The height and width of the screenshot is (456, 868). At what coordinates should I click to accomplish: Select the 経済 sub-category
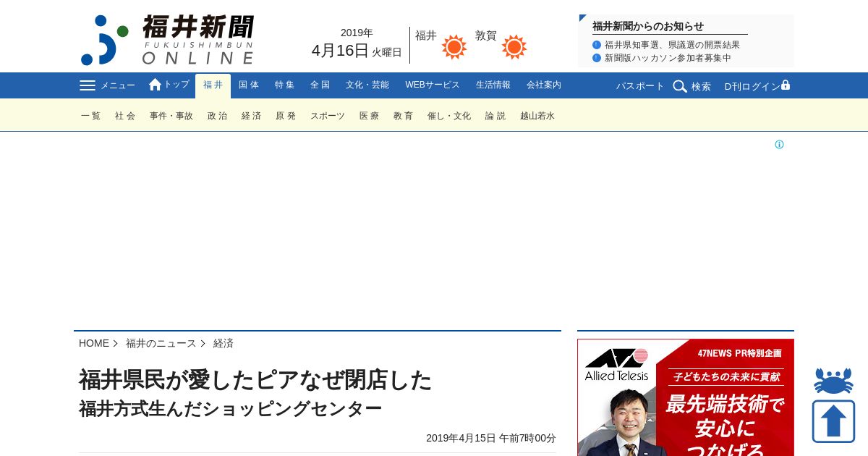tap(252, 116)
